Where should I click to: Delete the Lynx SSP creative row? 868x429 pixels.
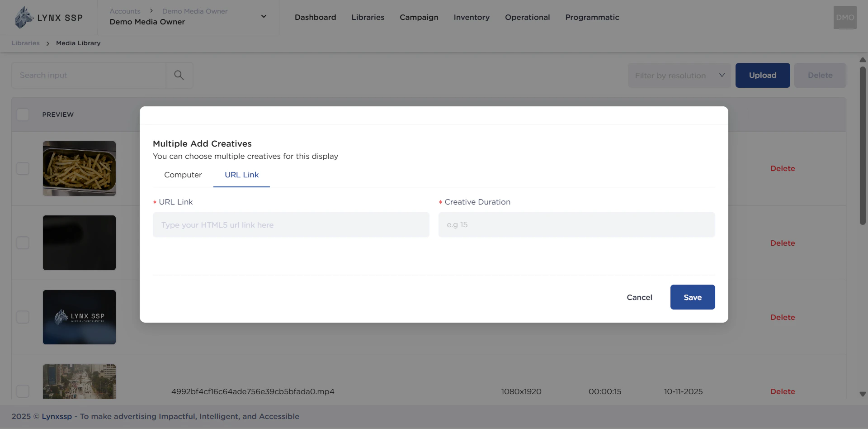[783, 317]
